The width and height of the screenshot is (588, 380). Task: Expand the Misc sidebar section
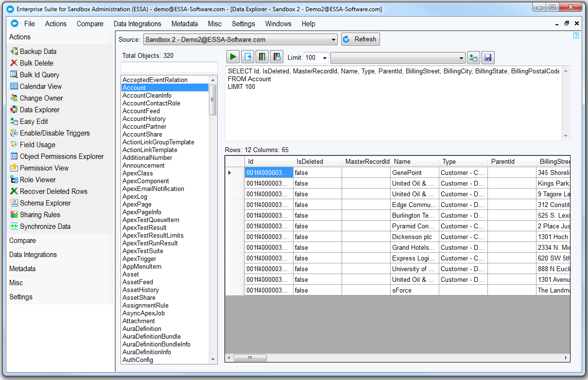(60, 283)
